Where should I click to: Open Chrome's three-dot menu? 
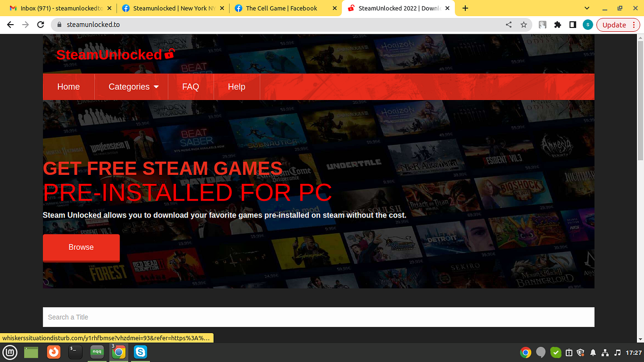[634, 25]
